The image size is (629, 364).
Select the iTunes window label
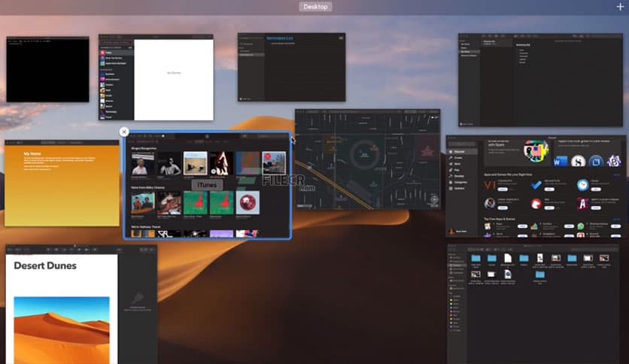207,185
